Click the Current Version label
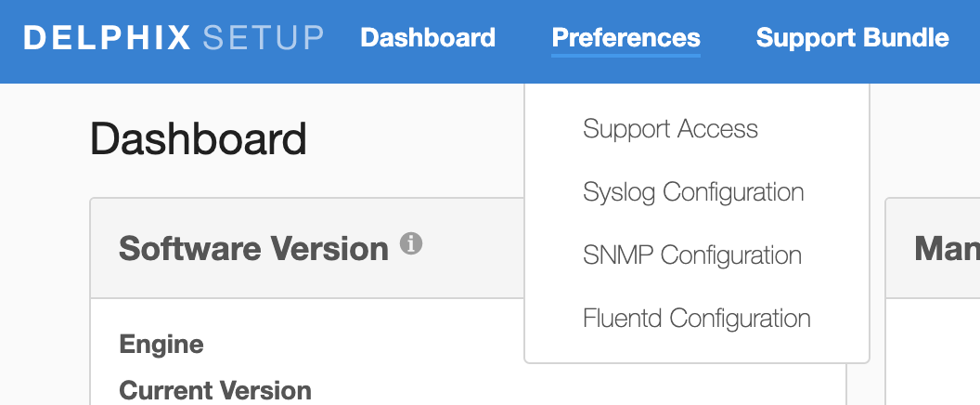980x405 pixels. (215, 391)
